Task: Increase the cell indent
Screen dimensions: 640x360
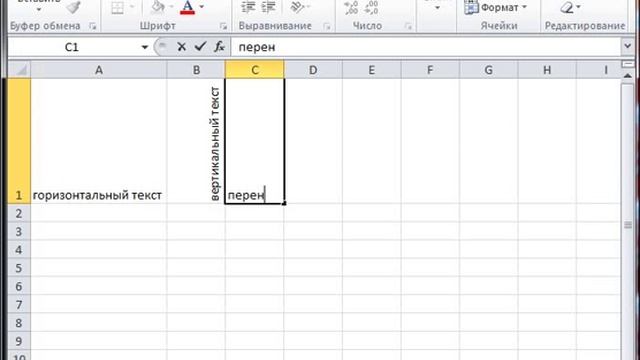Action: coord(268,7)
